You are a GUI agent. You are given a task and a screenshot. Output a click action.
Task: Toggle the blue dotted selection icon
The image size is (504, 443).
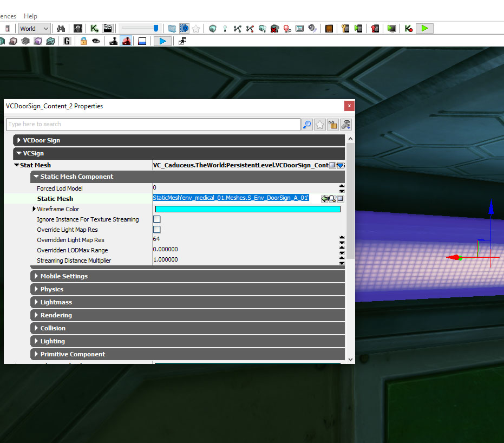click(184, 29)
